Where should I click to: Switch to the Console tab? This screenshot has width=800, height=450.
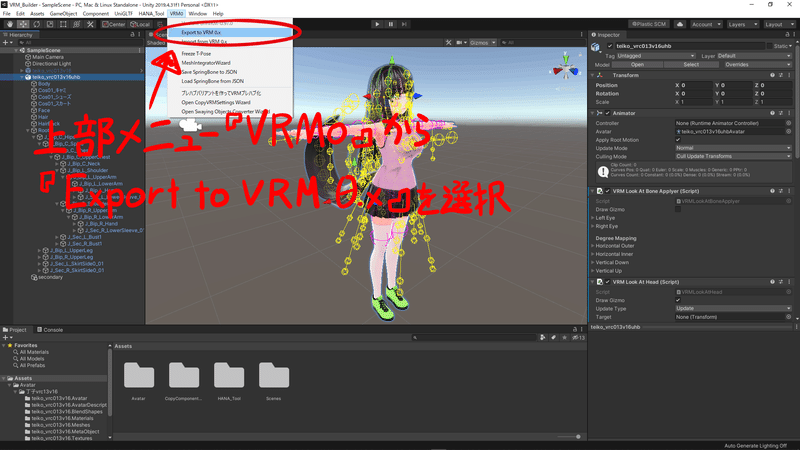pos(49,330)
